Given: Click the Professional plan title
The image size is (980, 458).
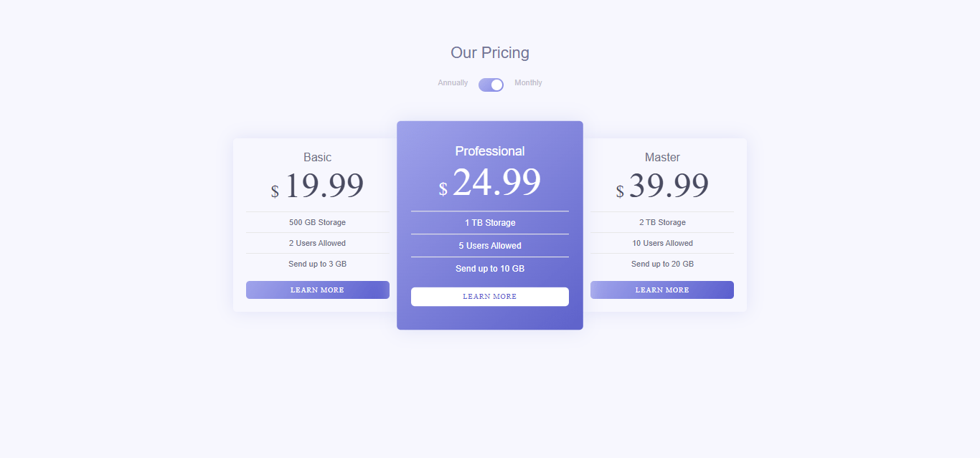Looking at the screenshot, I should (489, 151).
